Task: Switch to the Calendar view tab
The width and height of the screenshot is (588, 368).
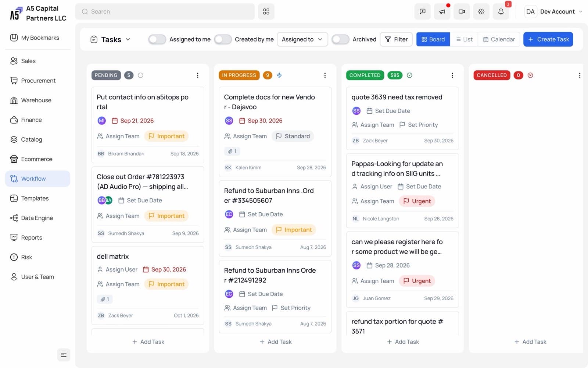Action: pos(499,39)
